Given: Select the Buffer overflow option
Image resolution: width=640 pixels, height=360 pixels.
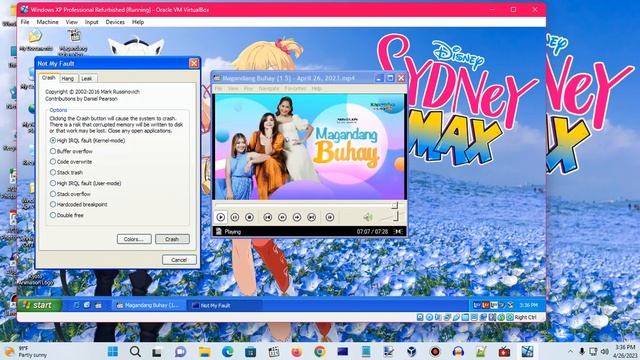Looking at the screenshot, I should 71,151.
